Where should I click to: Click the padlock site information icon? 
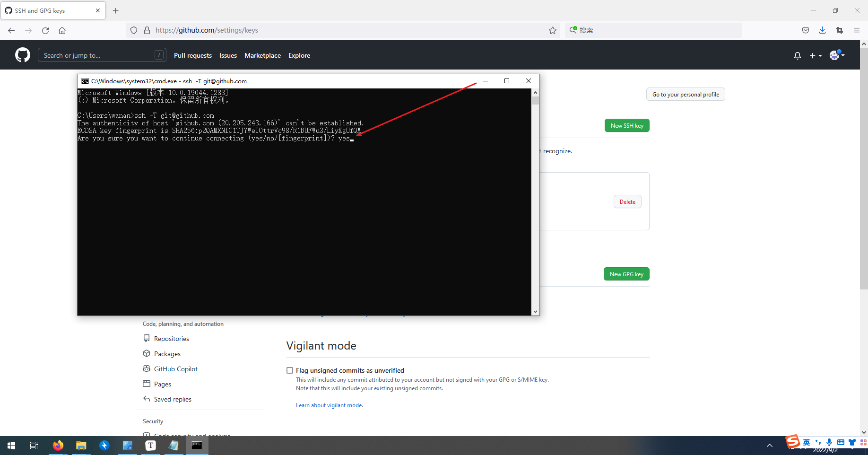click(x=147, y=30)
